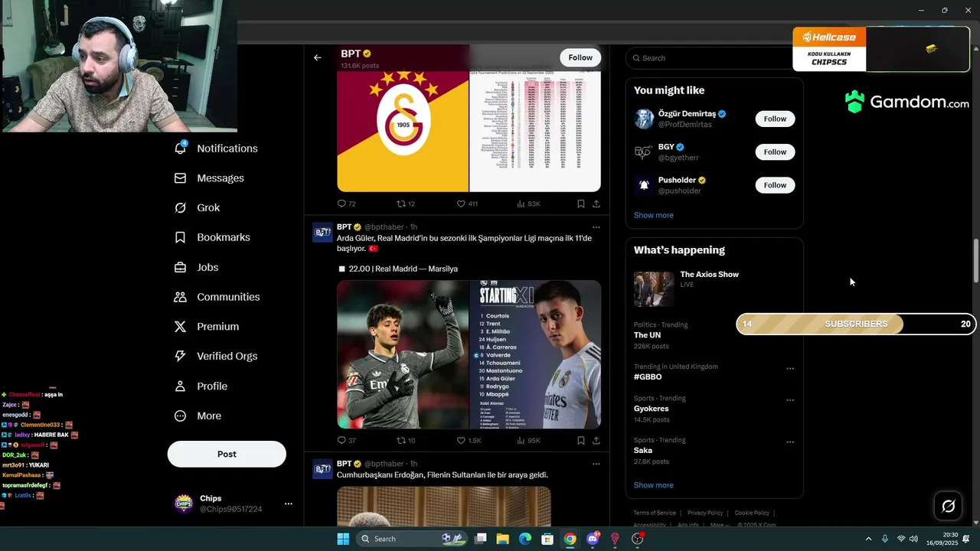Open Bookmarks from the sidebar
The image size is (980, 551).
212,237
